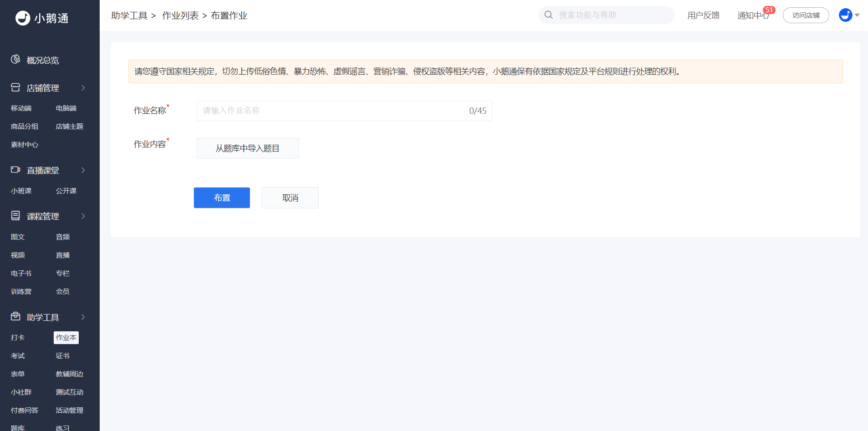The height and width of the screenshot is (431, 868).
Task: Click the user avatar icon
Action: pyautogui.click(x=845, y=15)
